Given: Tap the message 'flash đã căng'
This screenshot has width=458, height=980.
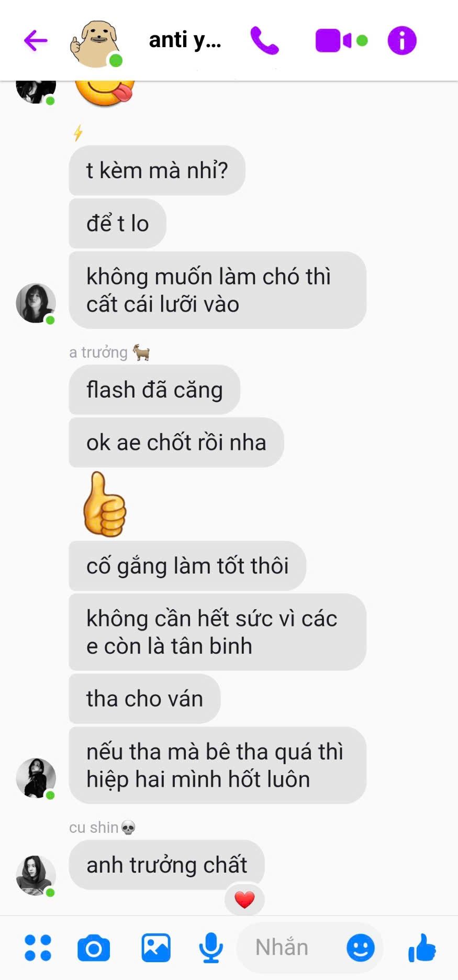Looking at the screenshot, I should [154, 390].
